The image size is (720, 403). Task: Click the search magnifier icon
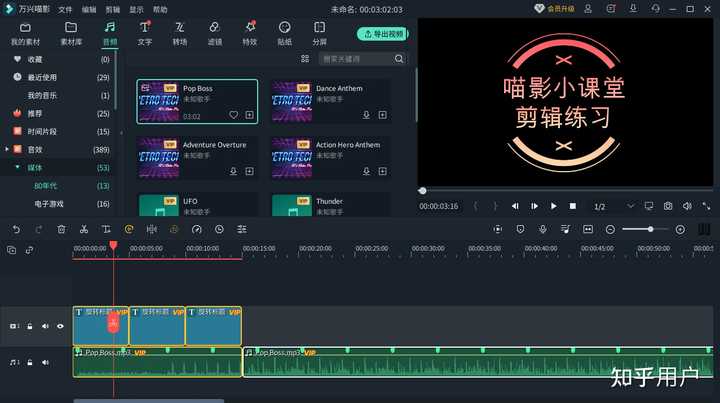pos(399,59)
